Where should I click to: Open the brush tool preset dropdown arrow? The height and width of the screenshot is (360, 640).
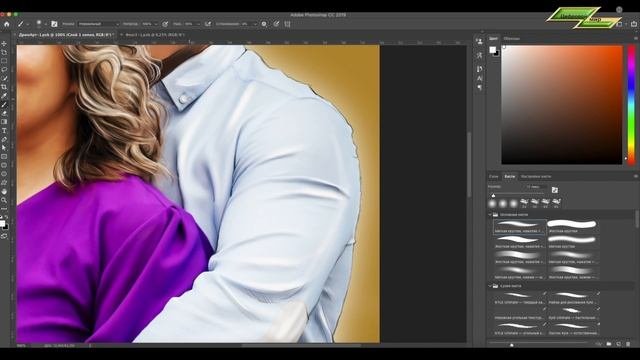coord(27,24)
